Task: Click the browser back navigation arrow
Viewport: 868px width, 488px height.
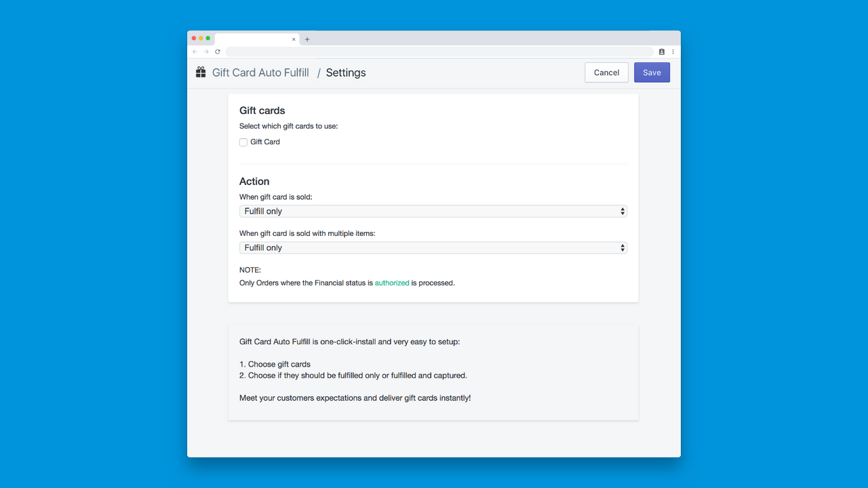Action: click(195, 51)
